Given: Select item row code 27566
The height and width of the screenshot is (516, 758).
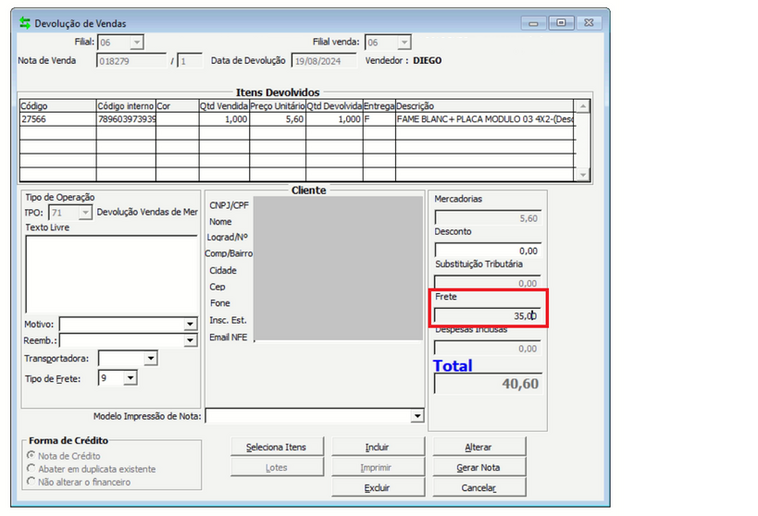Looking at the screenshot, I should pos(58,119).
